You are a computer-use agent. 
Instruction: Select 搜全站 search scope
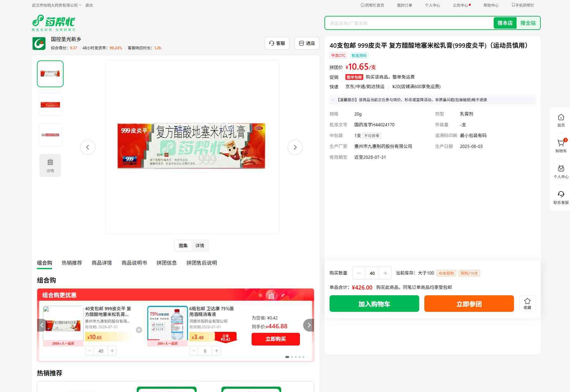[528, 23]
